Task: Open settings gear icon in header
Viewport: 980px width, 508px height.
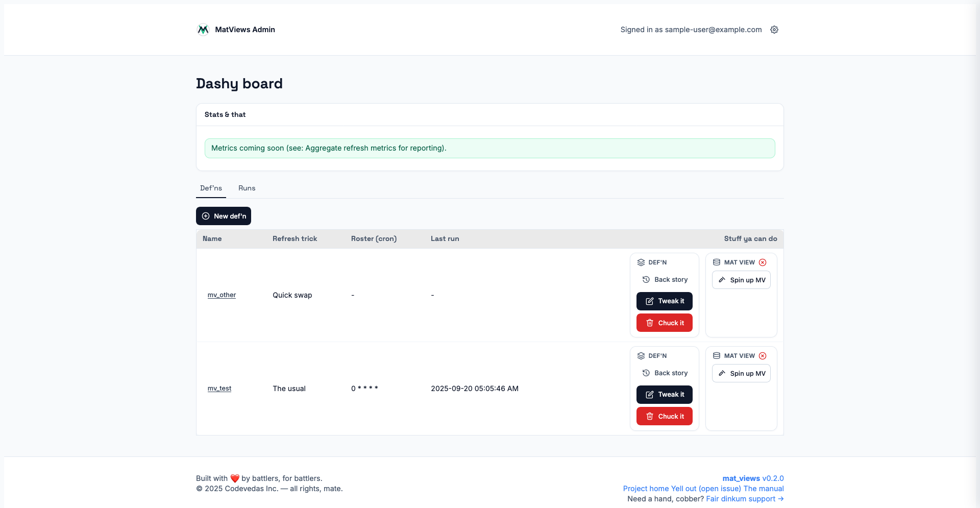Action: pyautogui.click(x=774, y=30)
